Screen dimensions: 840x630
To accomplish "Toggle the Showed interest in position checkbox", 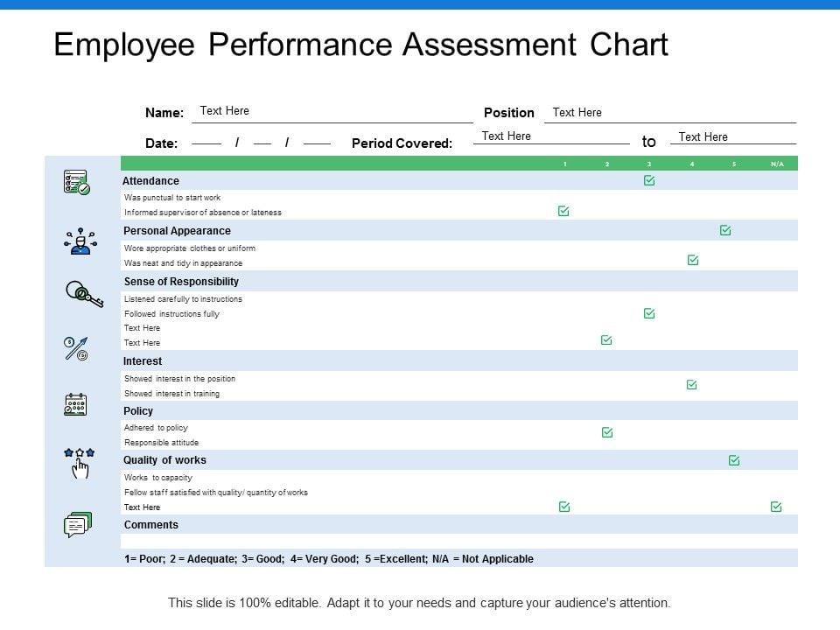I will tap(692, 384).
